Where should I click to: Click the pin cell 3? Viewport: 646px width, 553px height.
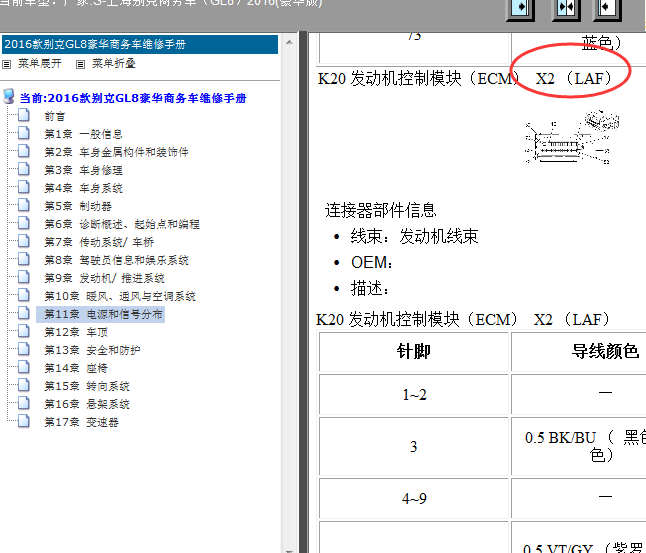[414, 447]
